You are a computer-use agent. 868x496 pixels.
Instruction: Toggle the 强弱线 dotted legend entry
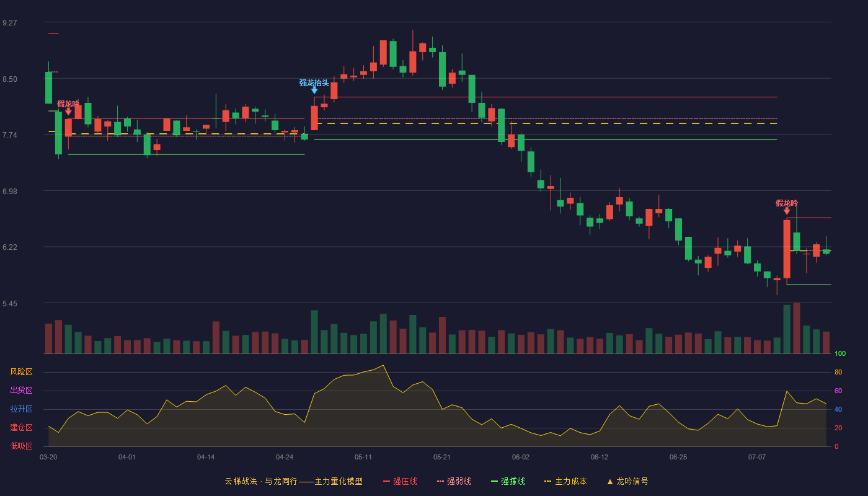pyautogui.click(x=454, y=481)
